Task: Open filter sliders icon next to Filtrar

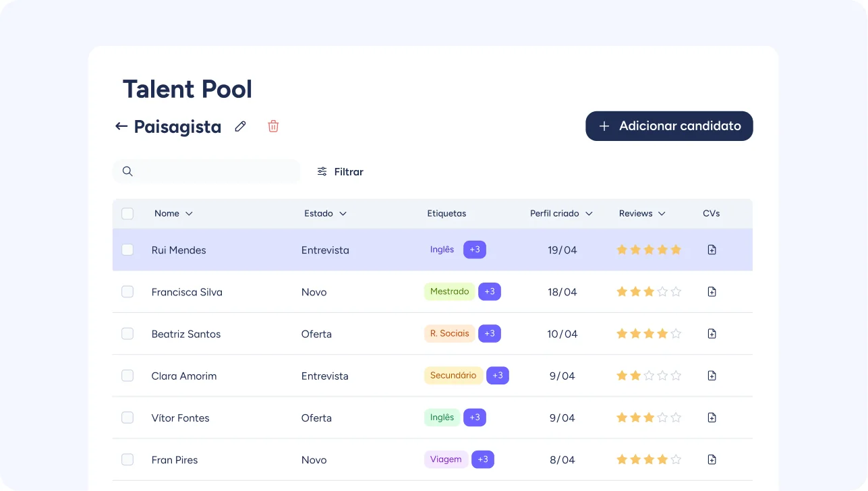Action: [x=322, y=171]
